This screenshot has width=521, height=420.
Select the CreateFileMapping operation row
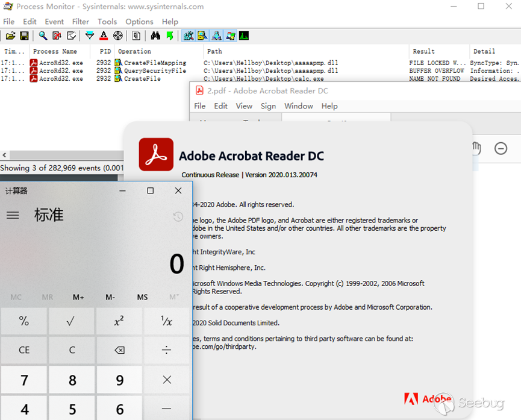[x=260, y=63]
